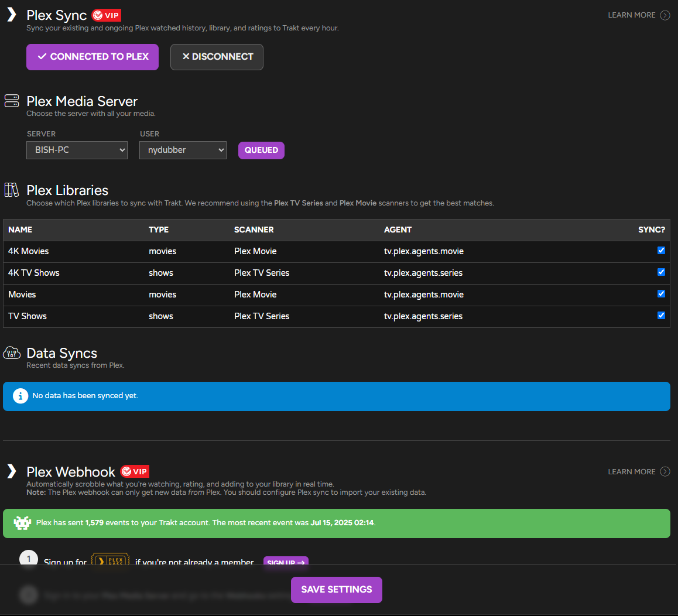Screen dimensions: 678x616
Task: Click the Plex Libraries heading
Action: [67, 190]
